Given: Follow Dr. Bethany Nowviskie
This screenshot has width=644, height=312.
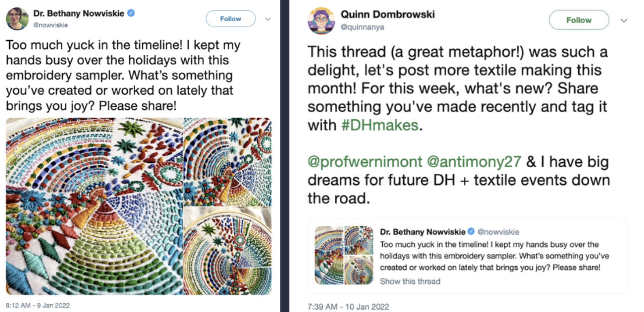Looking at the screenshot, I should (230, 19).
